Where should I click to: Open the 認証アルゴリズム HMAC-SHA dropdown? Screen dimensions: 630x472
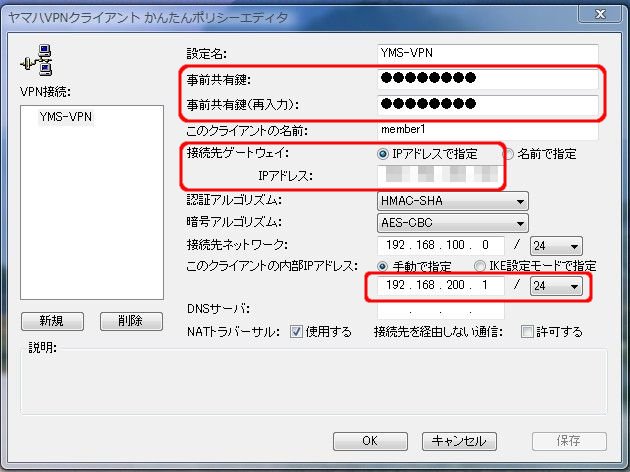[x=452, y=201]
